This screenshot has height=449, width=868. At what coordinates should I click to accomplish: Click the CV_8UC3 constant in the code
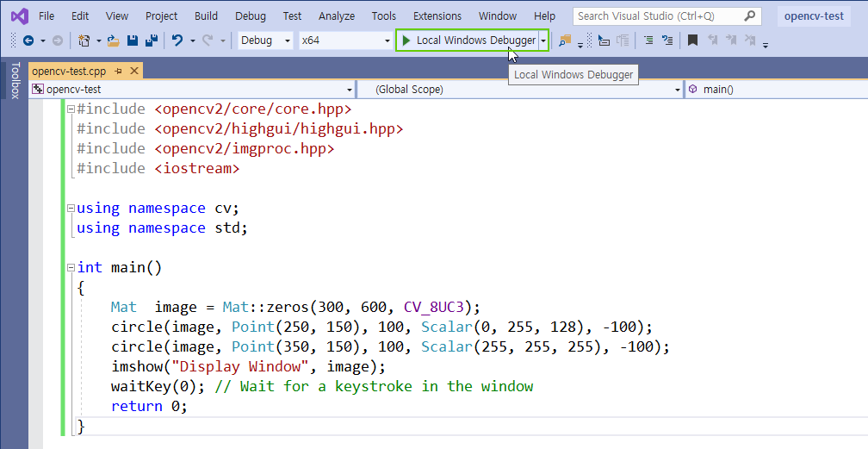pyautogui.click(x=433, y=308)
